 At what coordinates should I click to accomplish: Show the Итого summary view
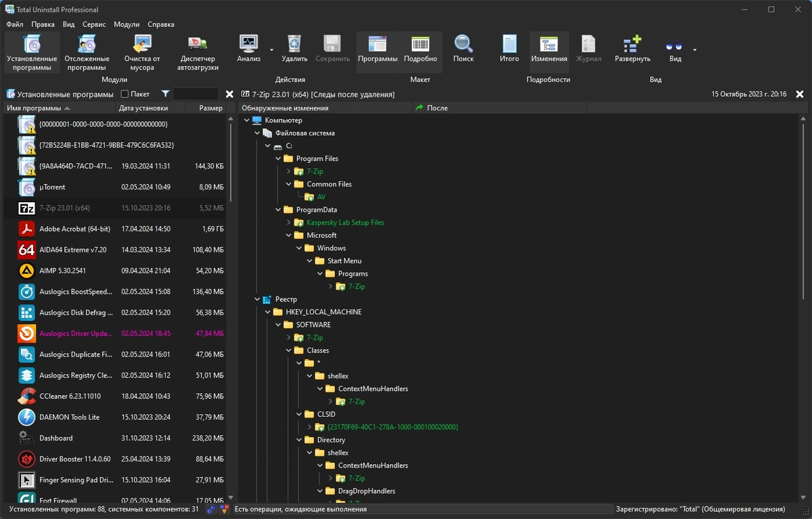510,49
